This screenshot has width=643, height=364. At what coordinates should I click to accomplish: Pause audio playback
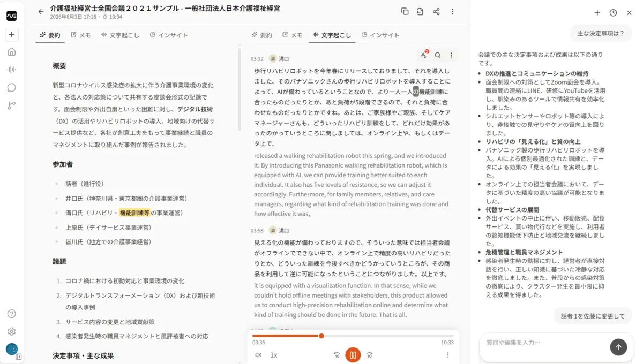pyautogui.click(x=353, y=355)
